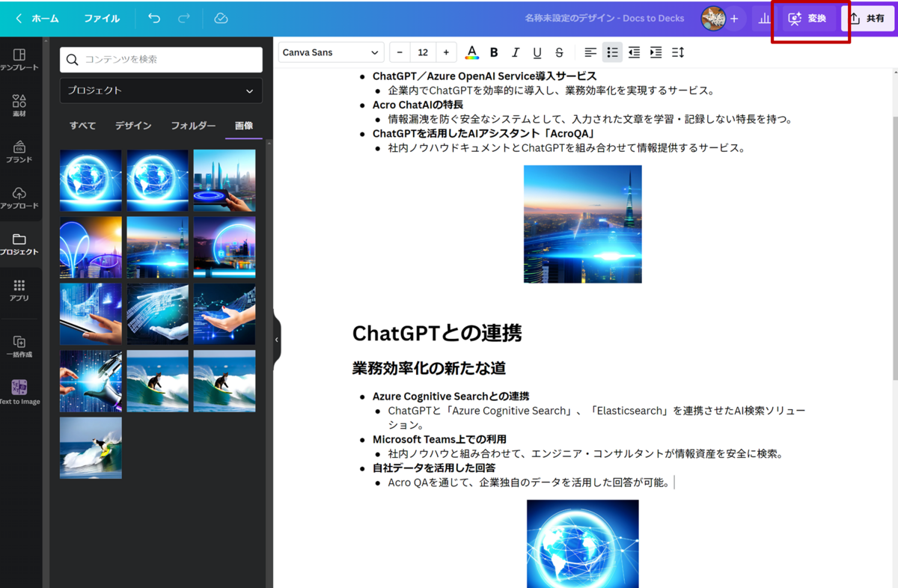Image resolution: width=898 pixels, height=588 pixels.
Task: Open the 素材 elements panel
Action: tap(19, 105)
